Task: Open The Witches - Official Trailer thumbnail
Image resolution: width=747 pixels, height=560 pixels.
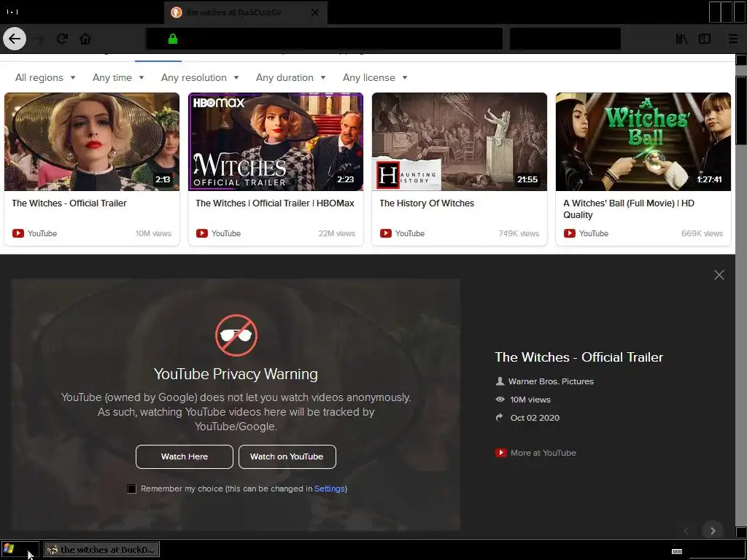Action: pyautogui.click(x=92, y=142)
